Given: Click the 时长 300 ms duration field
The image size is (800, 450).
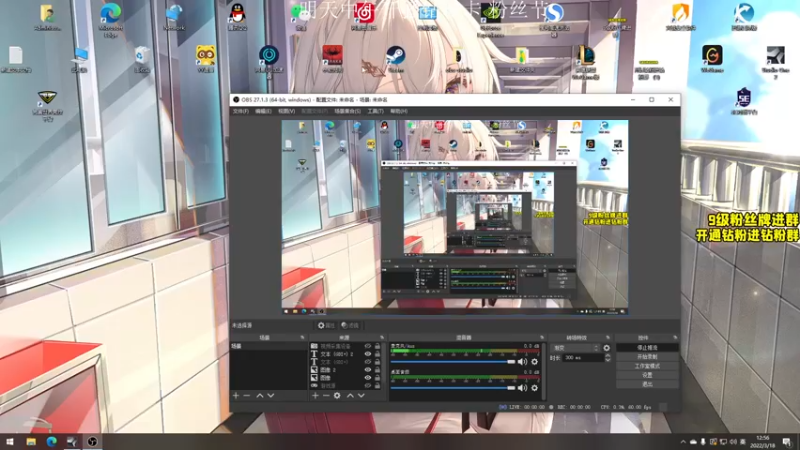Looking at the screenshot, I should (583, 358).
